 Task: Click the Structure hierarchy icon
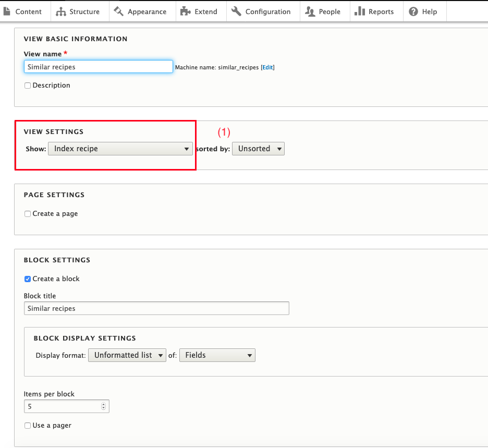[61, 11]
